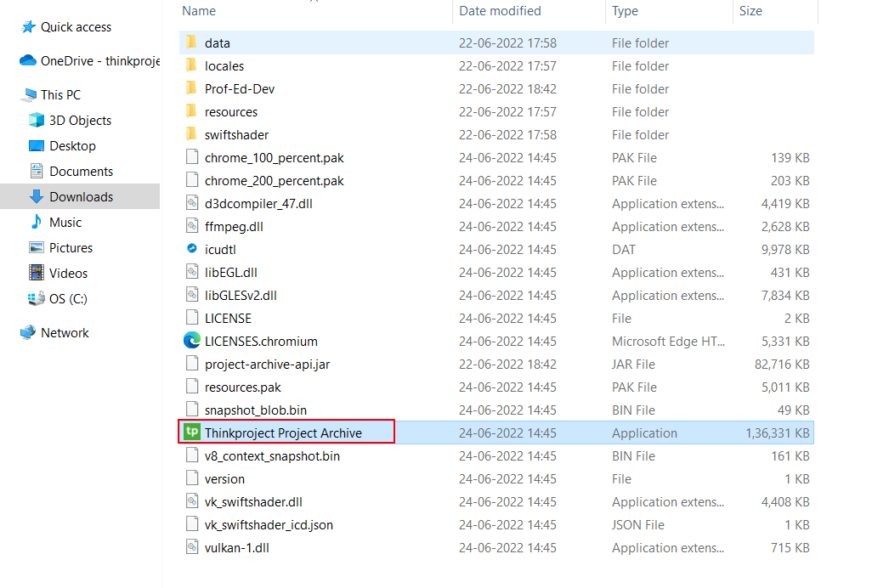
Task: Sort by Date modified column header
Action: (x=500, y=11)
